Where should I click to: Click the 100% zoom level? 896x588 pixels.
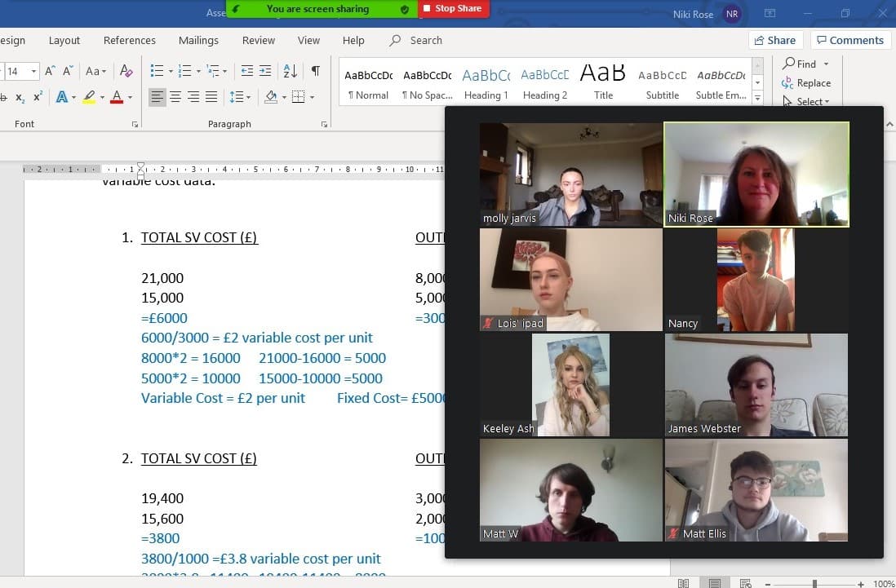tap(884, 583)
